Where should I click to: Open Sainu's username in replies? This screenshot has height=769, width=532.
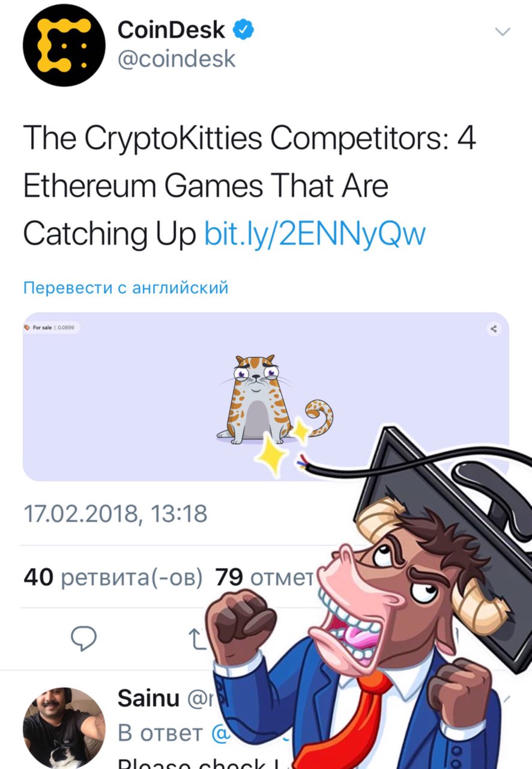[x=148, y=698]
